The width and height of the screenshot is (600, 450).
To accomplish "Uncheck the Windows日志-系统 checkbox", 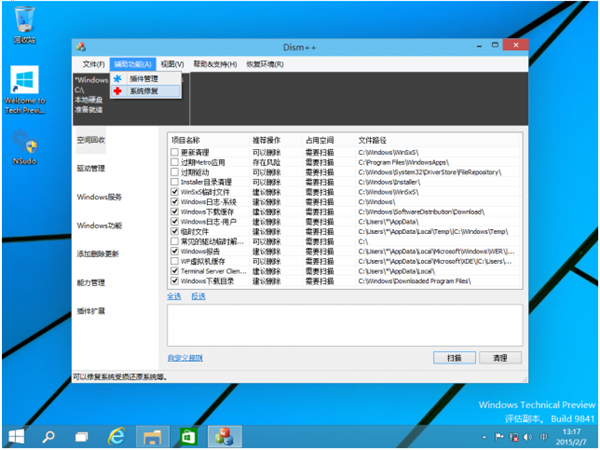I will (x=174, y=202).
